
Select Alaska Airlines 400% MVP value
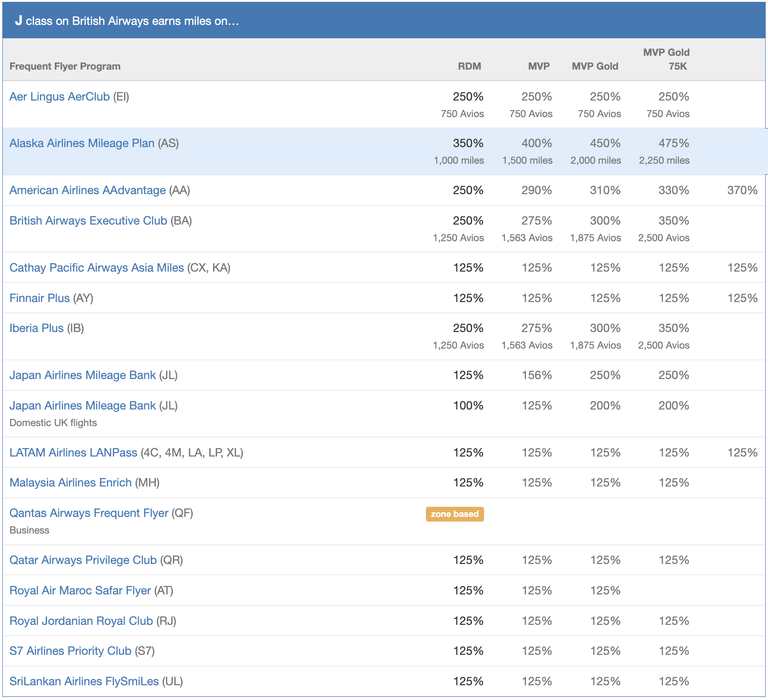click(x=537, y=143)
